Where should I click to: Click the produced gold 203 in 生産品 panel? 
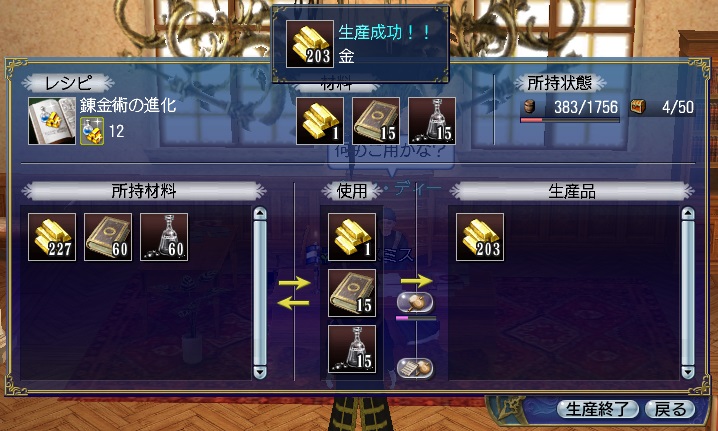(480, 237)
